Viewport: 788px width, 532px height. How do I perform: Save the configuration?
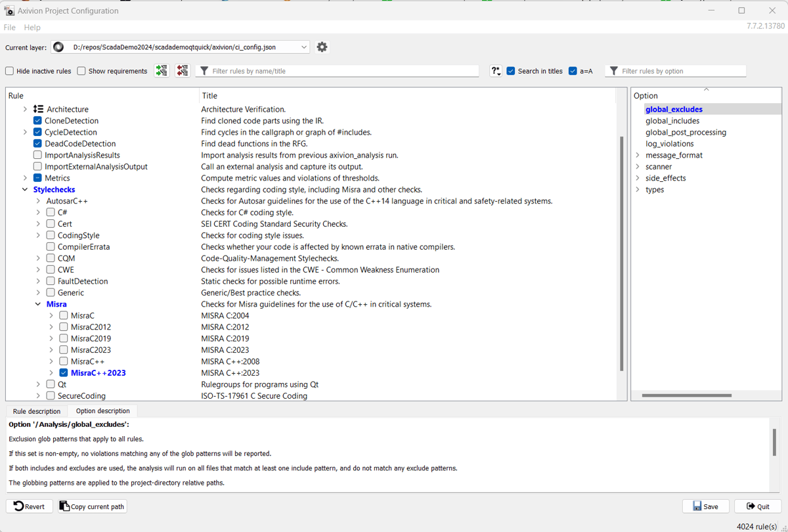[705, 506]
